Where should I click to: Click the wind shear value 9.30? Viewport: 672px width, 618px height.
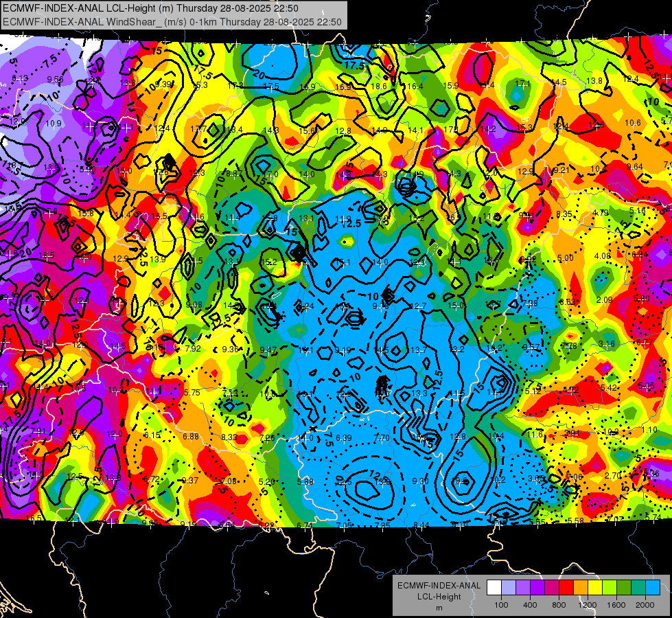[420, 481]
